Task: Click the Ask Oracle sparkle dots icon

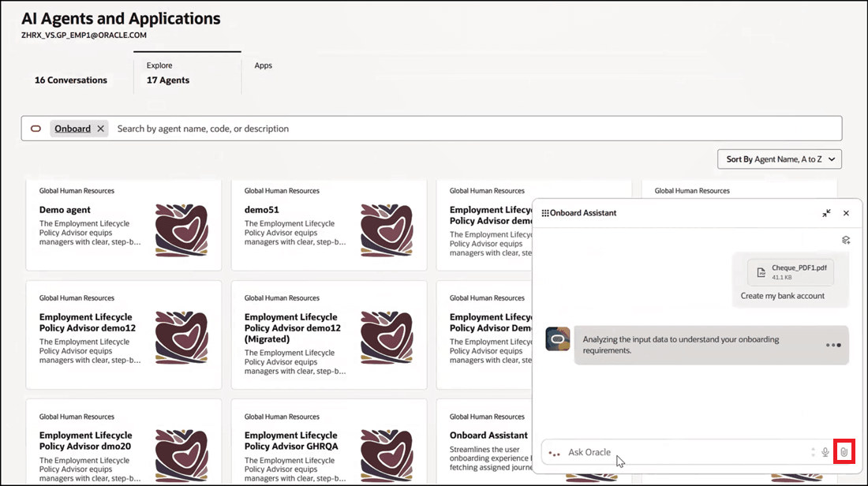Action: click(554, 453)
